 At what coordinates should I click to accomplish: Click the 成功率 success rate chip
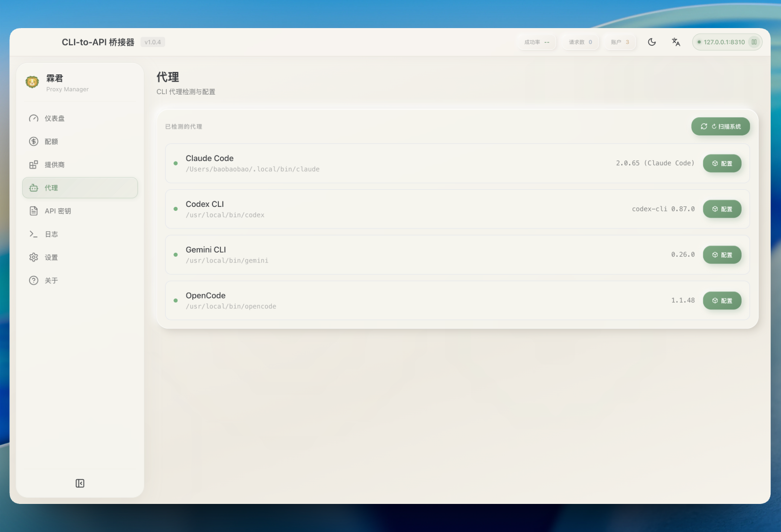[x=537, y=42]
